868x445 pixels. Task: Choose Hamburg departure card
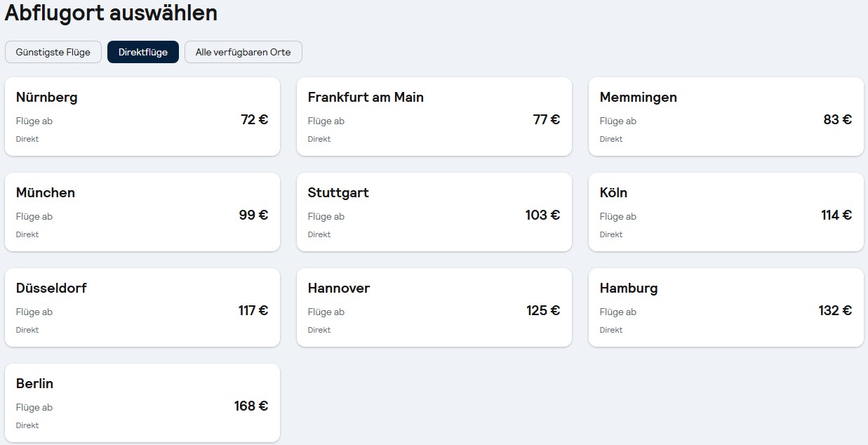[726, 307]
